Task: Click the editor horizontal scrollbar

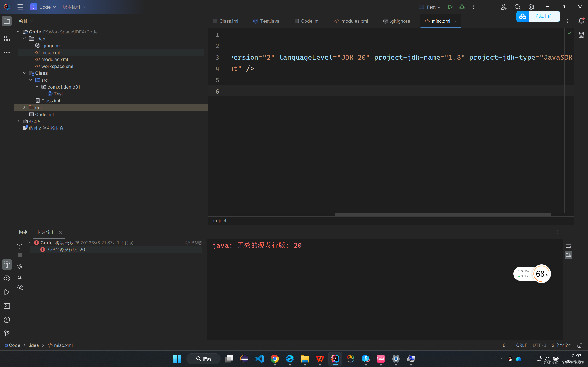Action: tap(443, 214)
